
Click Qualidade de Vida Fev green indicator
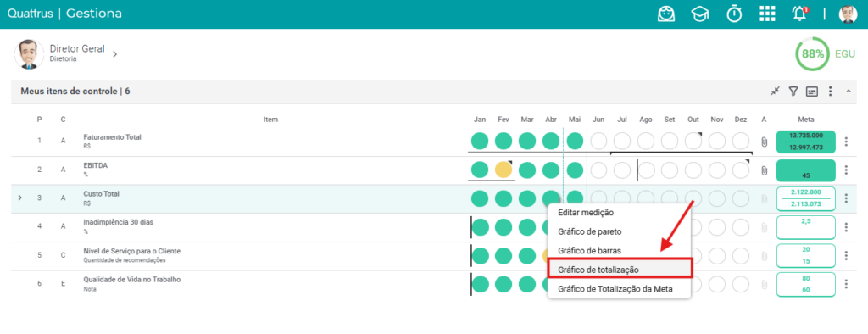coord(504,284)
